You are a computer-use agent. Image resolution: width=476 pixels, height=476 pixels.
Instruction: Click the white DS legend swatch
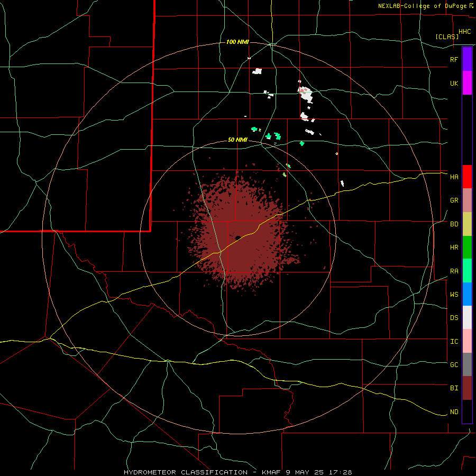pyautogui.click(x=467, y=317)
